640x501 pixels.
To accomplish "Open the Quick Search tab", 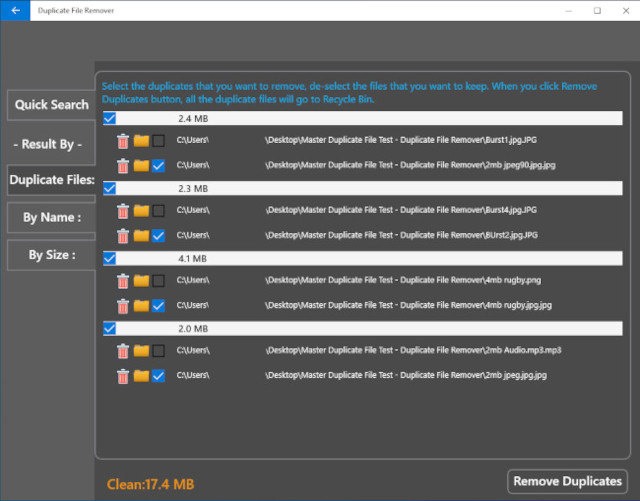I will [x=51, y=105].
